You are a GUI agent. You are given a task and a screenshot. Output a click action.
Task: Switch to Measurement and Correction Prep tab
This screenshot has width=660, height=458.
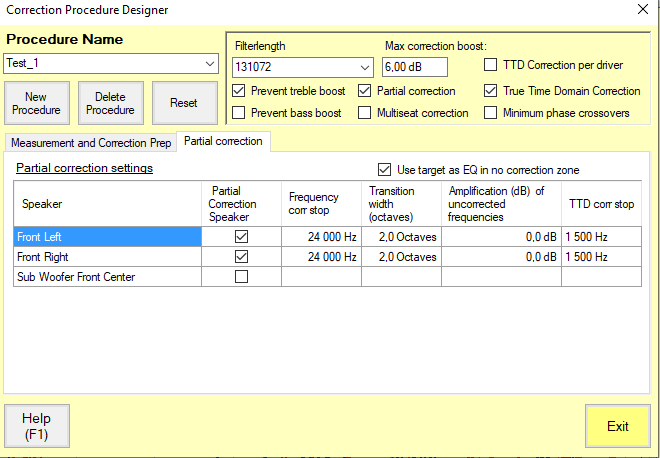point(91,143)
